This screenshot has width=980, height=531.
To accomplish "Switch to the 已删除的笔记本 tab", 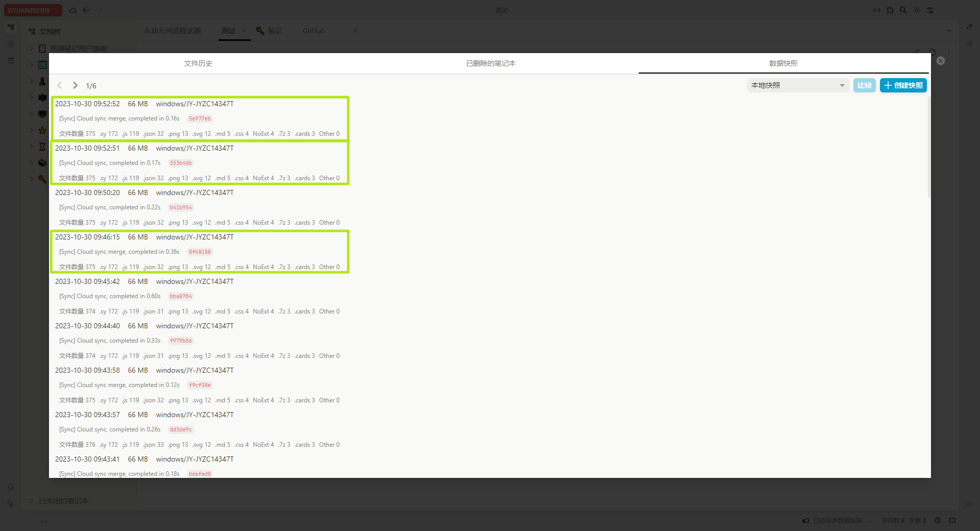I will [491, 63].
